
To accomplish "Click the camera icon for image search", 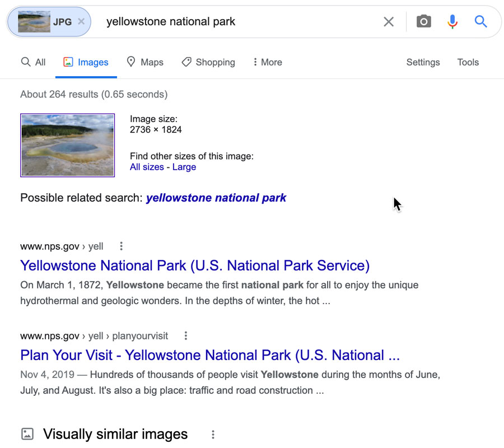I will [424, 21].
